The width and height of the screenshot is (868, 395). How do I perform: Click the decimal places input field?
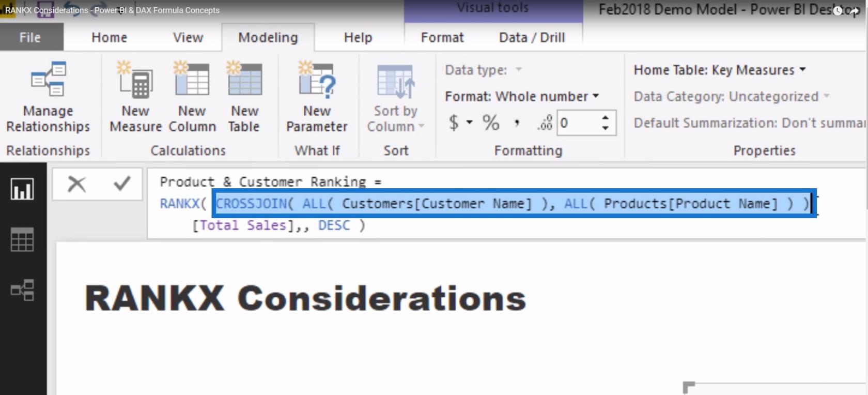[579, 123]
